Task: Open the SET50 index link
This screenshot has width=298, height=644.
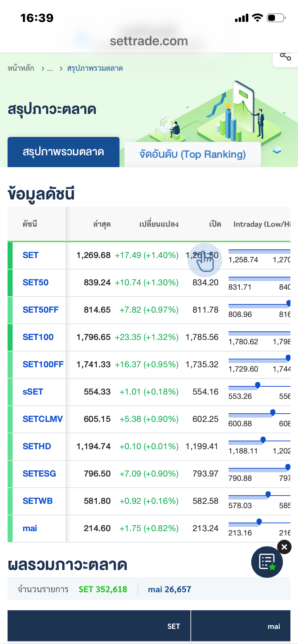Action: 35,282
